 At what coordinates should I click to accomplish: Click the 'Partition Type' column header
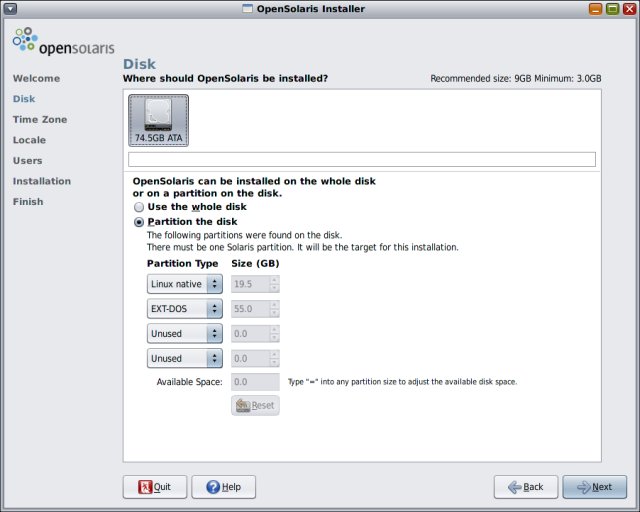pos(182,263)
